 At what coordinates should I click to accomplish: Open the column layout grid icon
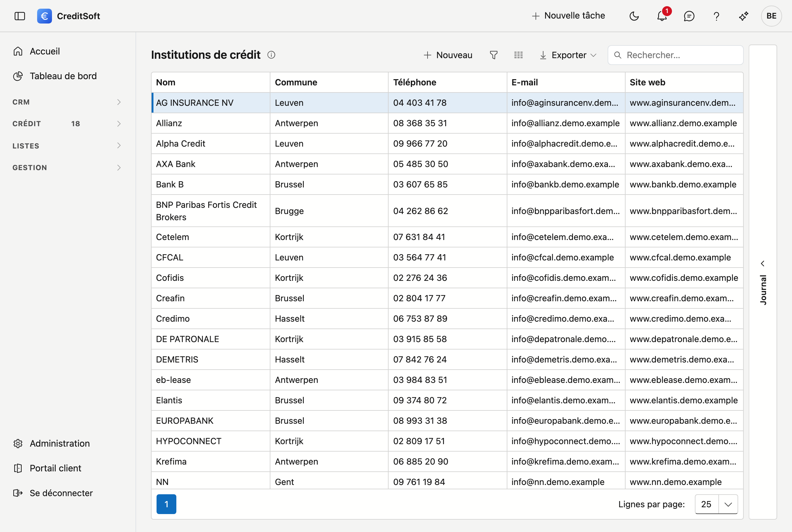pyautogui.click(x=518, y=55)
